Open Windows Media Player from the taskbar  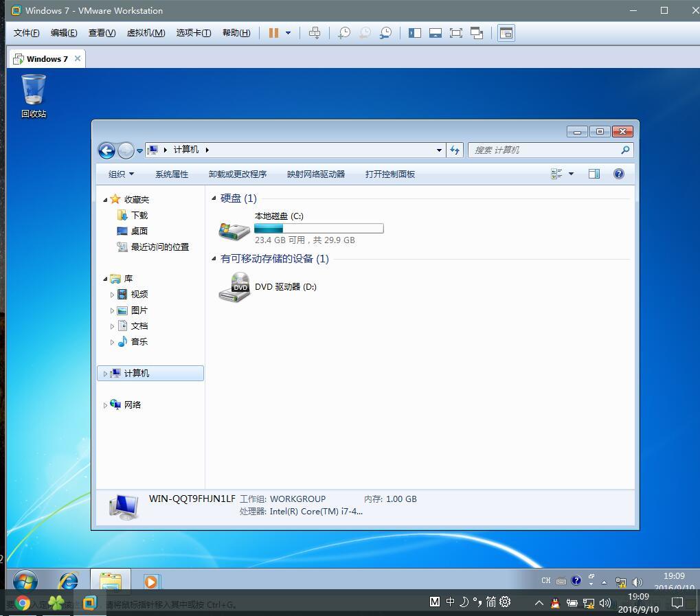(150, 582)
